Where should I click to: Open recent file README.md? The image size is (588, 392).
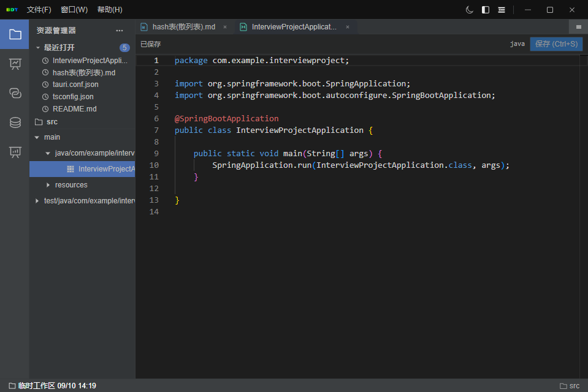[75, 108]
